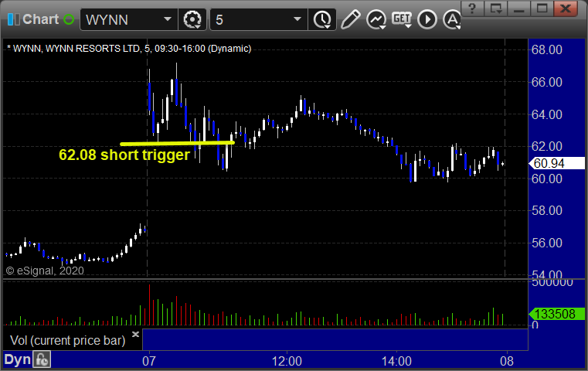Click the 133508 volume value marker

(556, 314)
